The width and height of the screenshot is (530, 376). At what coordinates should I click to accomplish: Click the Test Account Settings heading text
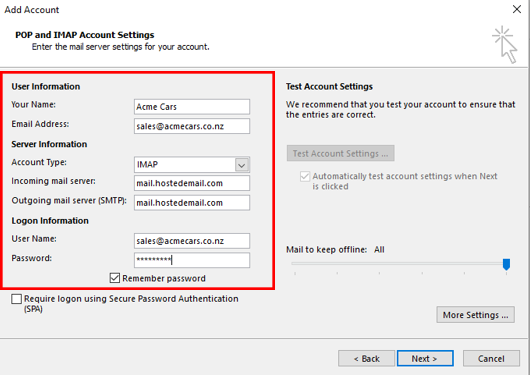pos(329,87)
